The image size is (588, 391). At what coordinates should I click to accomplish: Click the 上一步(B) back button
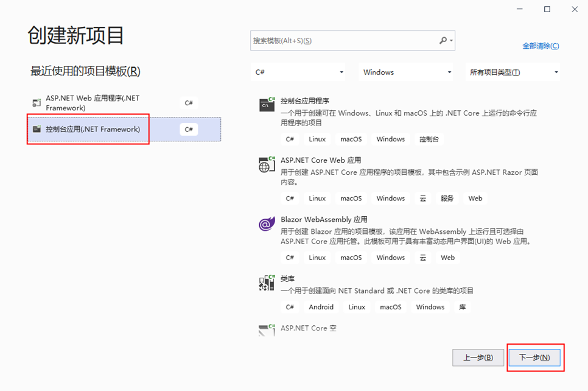pyautogui.click(x=478, y=358)
